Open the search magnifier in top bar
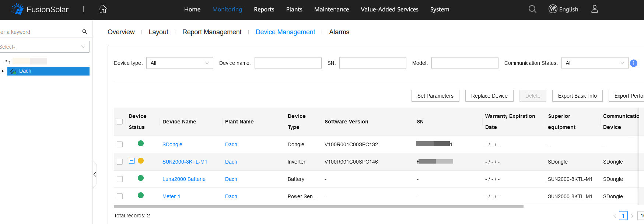Viewport: 644px width, 224px height. [x=532, y=9]
